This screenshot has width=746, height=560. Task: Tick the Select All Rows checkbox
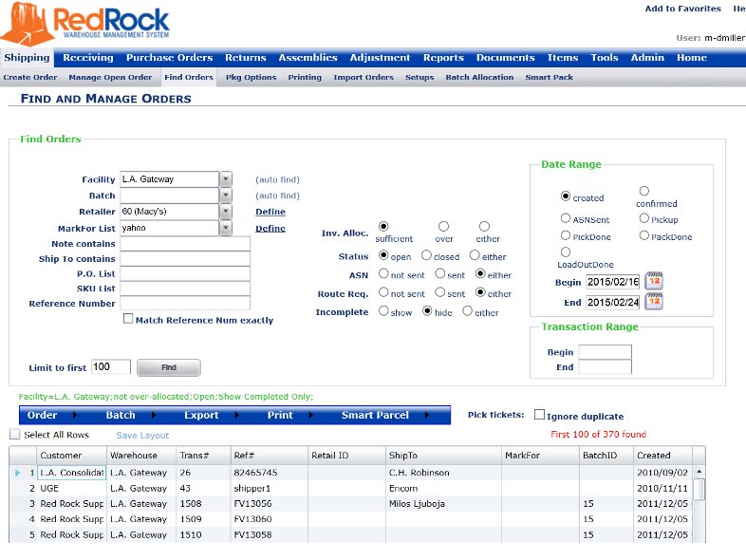click(x=14, y=435)
